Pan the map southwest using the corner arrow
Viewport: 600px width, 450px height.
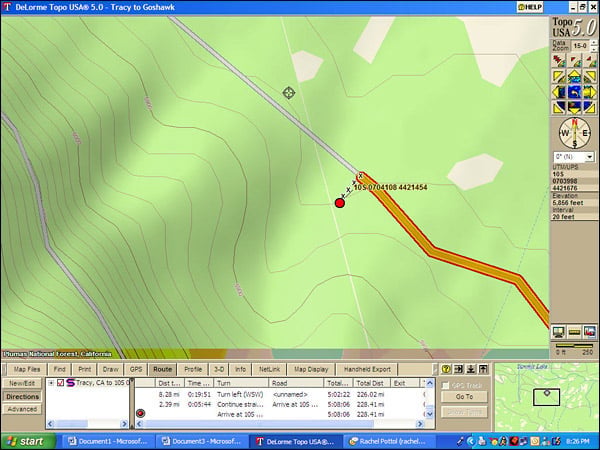[559, 108]
